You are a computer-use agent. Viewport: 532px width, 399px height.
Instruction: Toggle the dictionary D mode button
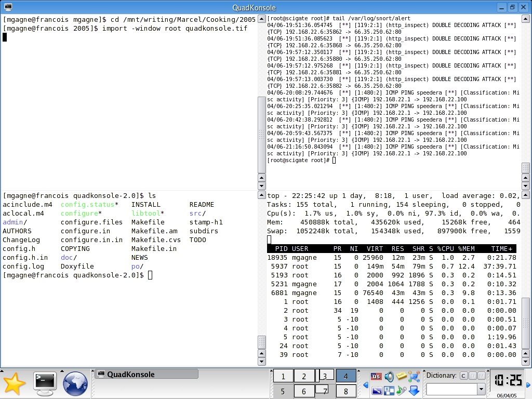pos(473,376)
